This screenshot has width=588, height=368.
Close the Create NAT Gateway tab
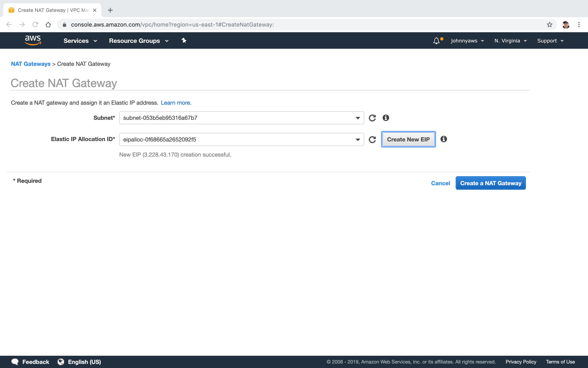click(95, 10)
